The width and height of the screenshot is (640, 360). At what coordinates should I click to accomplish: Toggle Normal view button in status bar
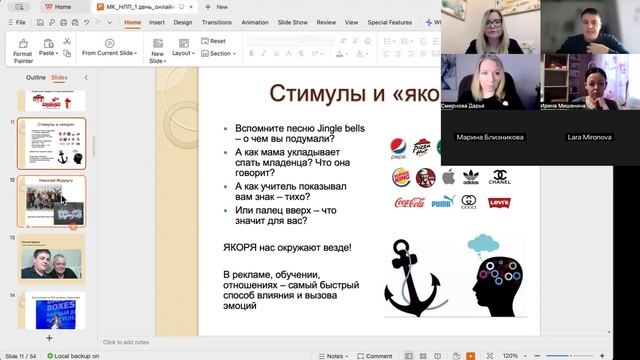[408, 356]
